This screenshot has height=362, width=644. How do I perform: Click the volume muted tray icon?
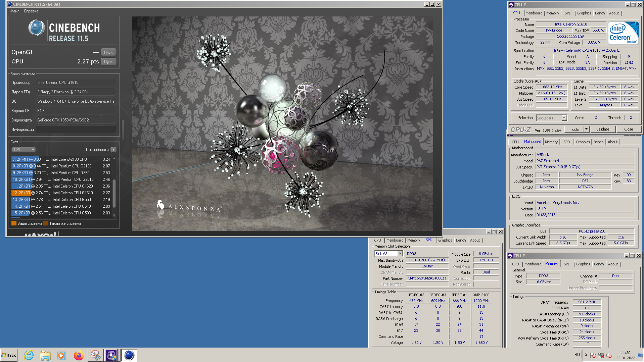click(609, 355)
